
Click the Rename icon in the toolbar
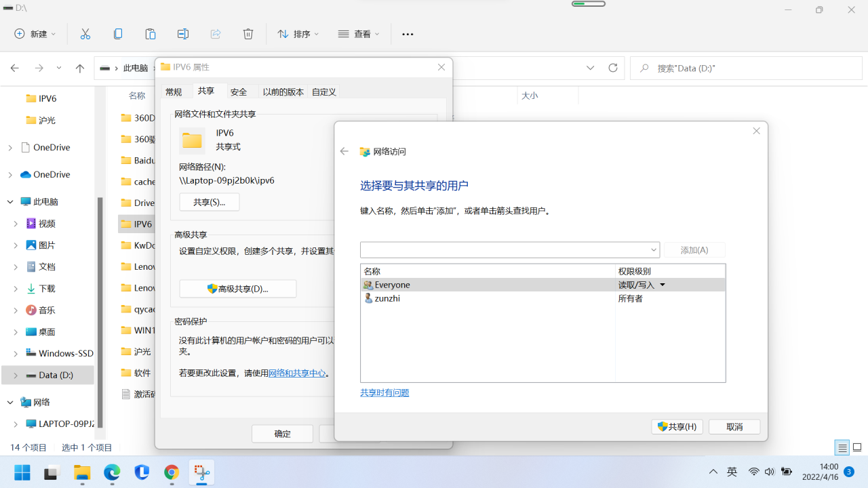coord(182,33)
